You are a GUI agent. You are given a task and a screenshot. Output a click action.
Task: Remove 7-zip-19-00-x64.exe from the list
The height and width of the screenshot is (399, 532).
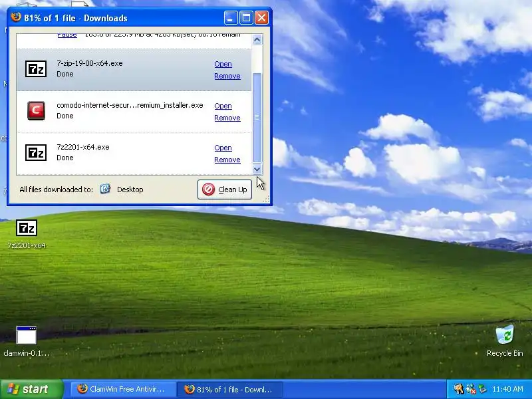(x=227, y=76)
